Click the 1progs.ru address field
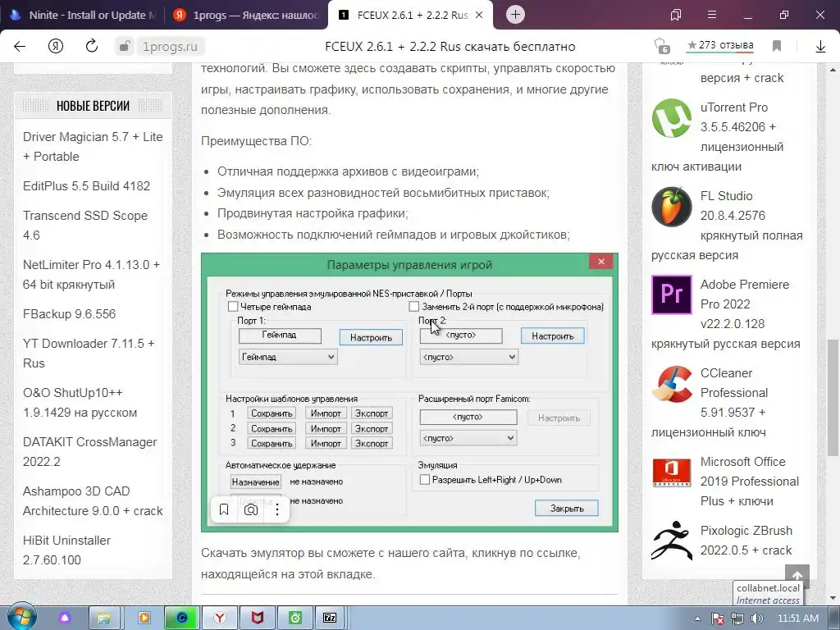The height and width of the screenshot is (630, 840). click(170, 47)
